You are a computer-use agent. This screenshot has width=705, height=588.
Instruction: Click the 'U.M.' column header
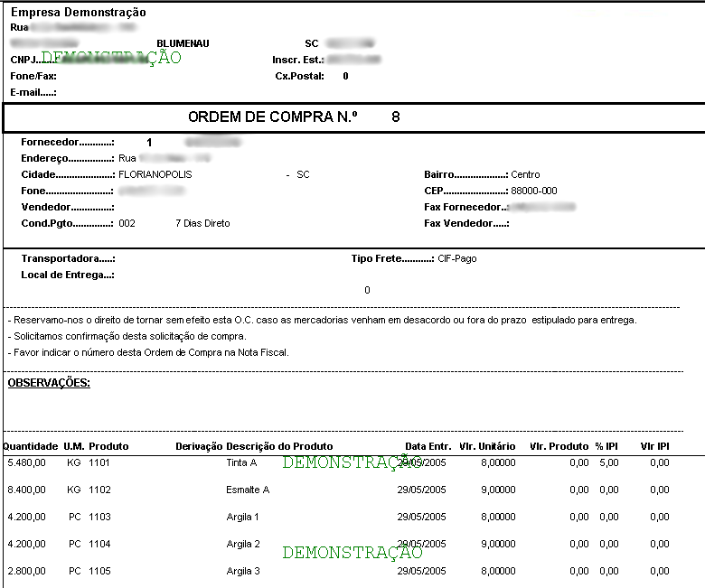[74, 446]
